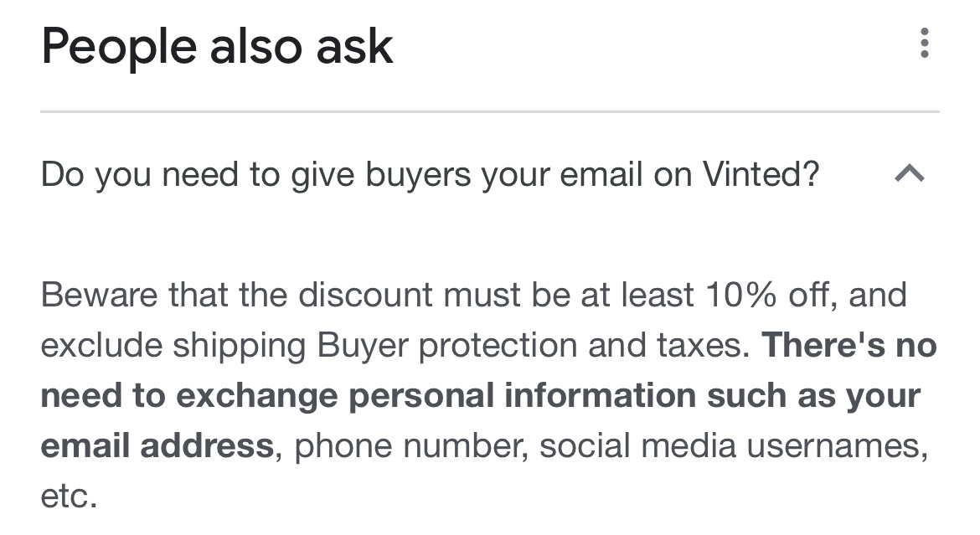The width and height of the screenshot is (980, 535).
Task: Click the word "People" in the heading
Action: 119,46
